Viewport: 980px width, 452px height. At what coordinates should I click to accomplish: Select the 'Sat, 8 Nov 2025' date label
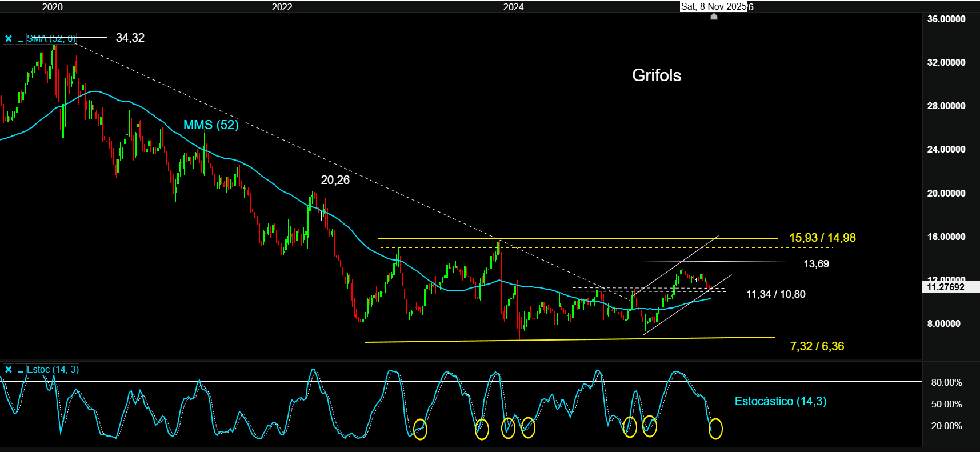point(714,6)
